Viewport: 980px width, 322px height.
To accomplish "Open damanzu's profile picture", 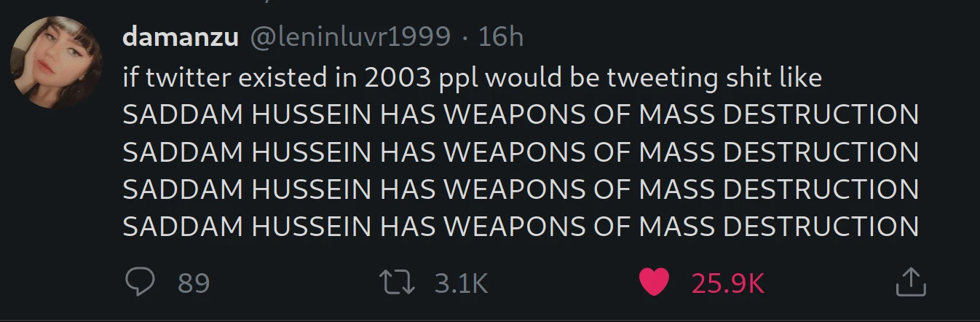I will (57, 63).
